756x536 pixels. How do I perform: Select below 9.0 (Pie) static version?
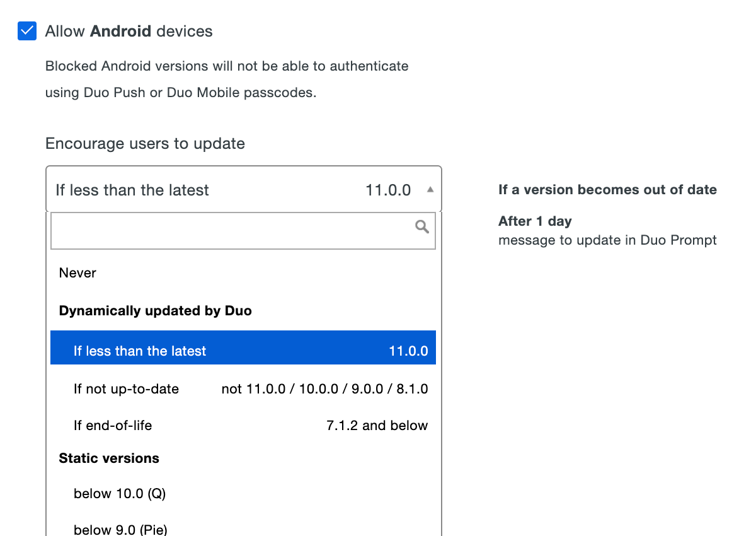[x=120, y=528]
